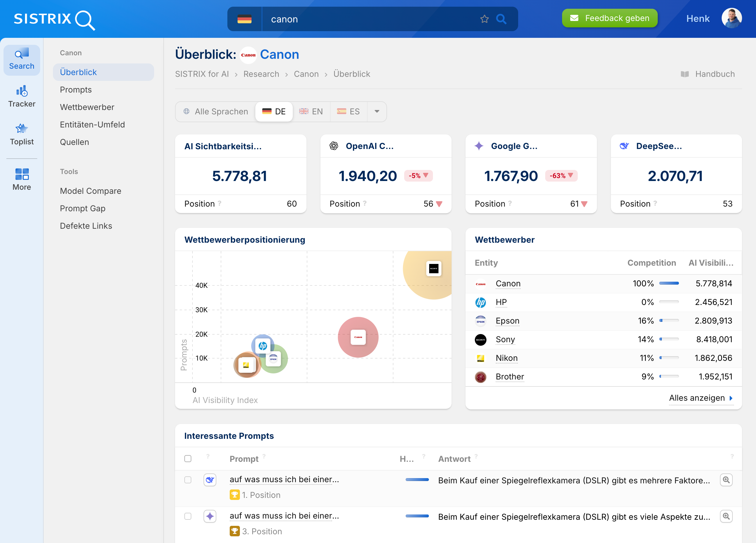Click the Feedback geben button
756x543 pixels.
(x=609, y=18)
